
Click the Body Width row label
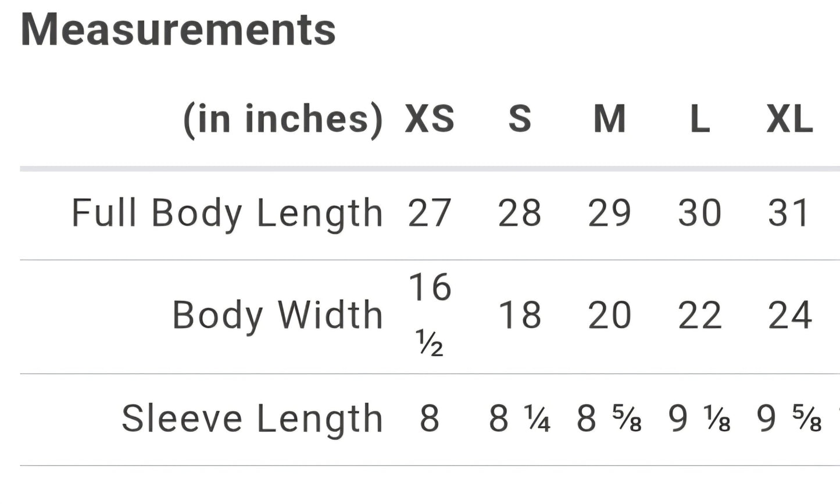pyautogui.click(x=277, y=316)
